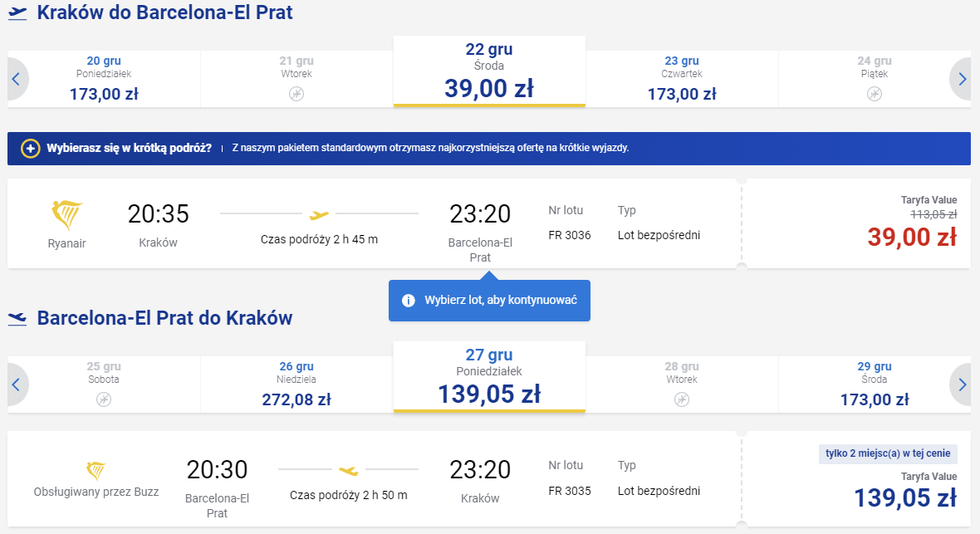This screenshot has height=534, width=980.
Task: Click the previous dates arrow for outbound flights
Action: 17,80
